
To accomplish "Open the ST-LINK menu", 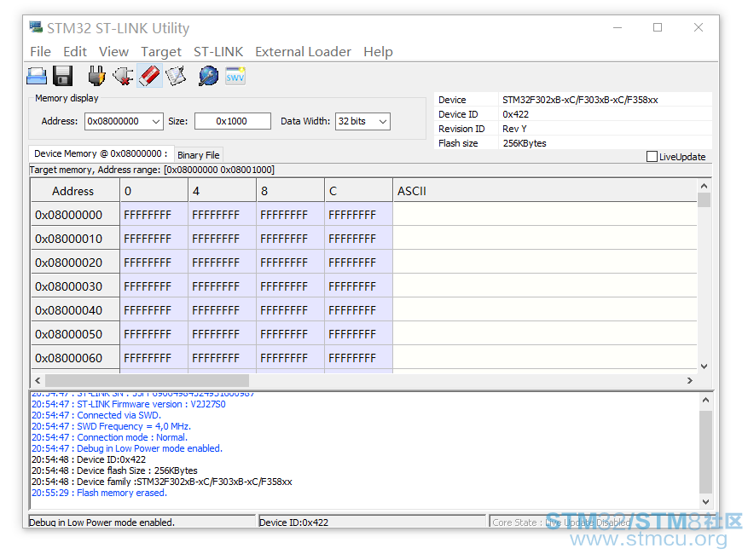I will coord(218,51).
